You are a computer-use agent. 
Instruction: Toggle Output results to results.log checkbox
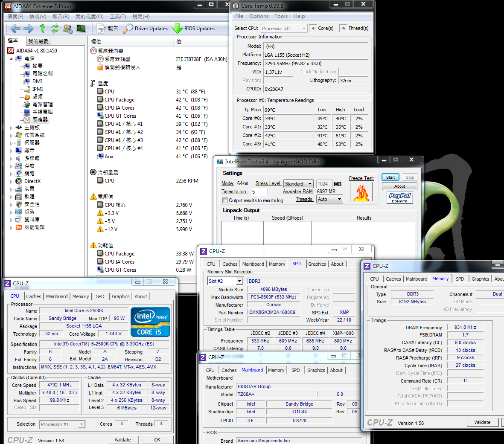tap(225, 200)
